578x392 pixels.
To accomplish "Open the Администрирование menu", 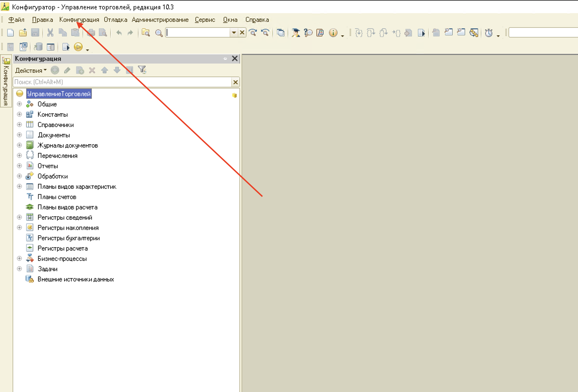I will (160, 20).
